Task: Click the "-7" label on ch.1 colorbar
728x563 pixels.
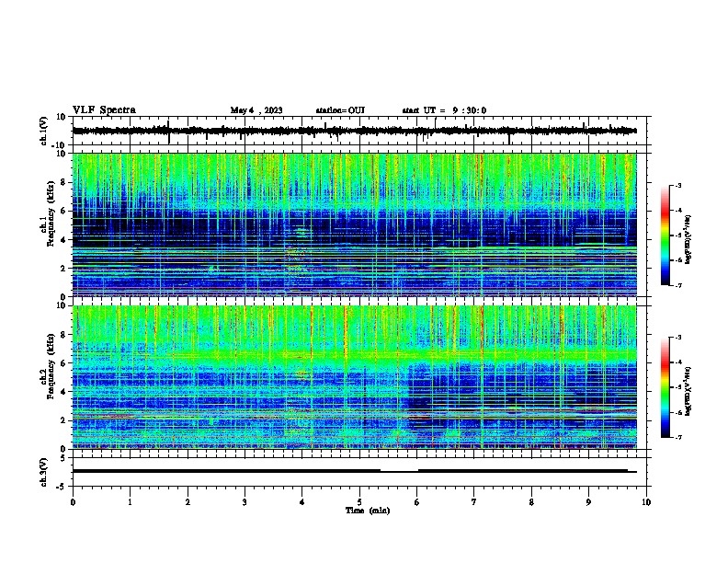Action: click(x=677, y=285)
